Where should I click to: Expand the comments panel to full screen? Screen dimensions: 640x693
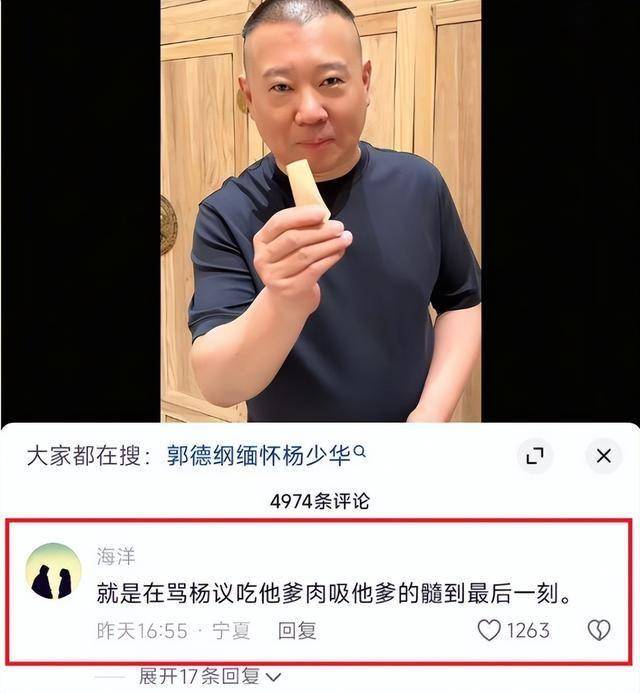point(535,456)
